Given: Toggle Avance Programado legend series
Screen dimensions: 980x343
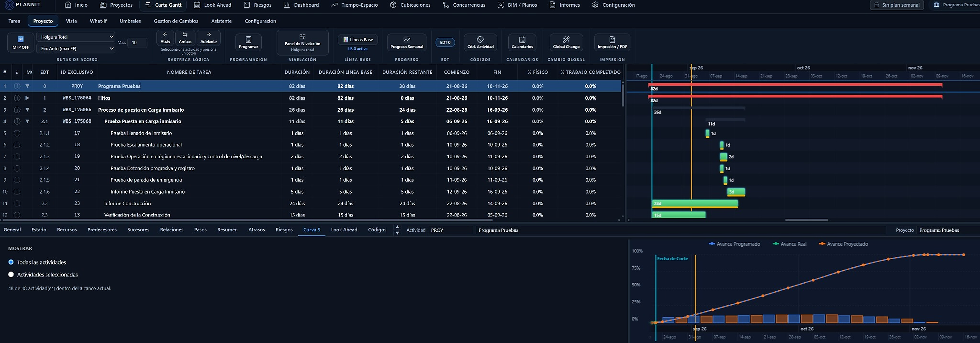Looking at the screenshot, I should [734, 244].
